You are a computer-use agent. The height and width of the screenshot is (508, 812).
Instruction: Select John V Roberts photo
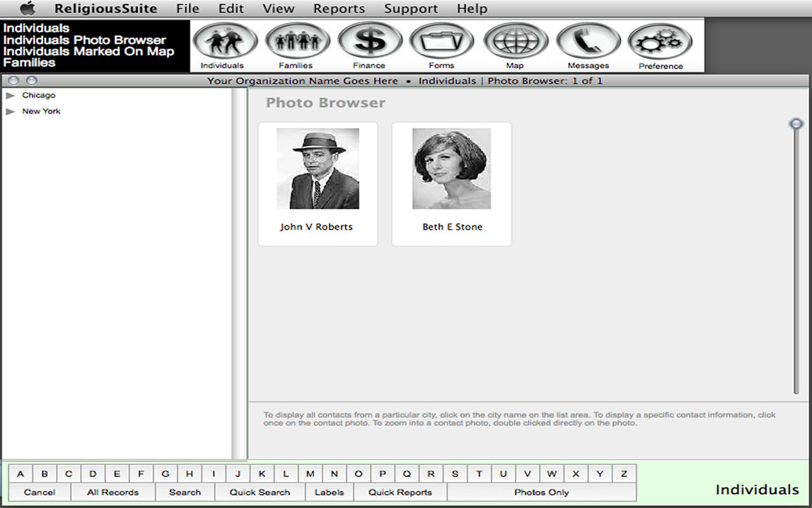coord(318,169)
